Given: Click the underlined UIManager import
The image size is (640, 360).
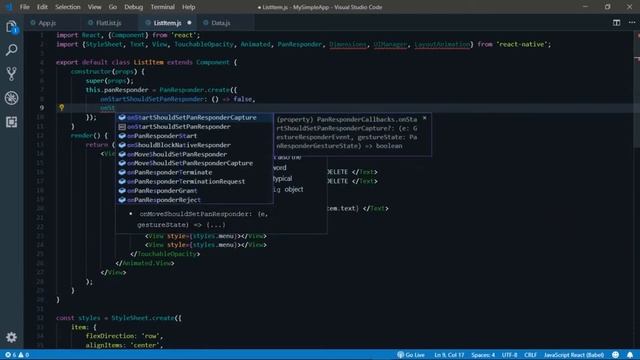Looking at the screenshot, I should [390, 44].
